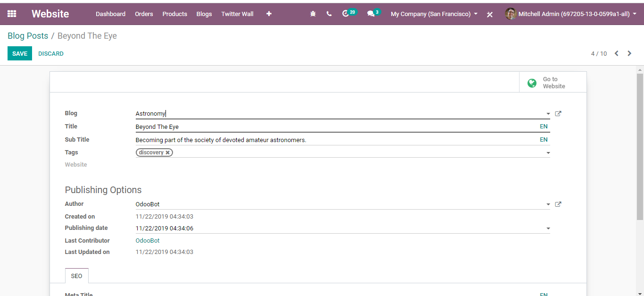Expand the Blog field dropdown arrow
This screenshot has width=644, height=296.
pyautogui.click(x=548, y=114)
